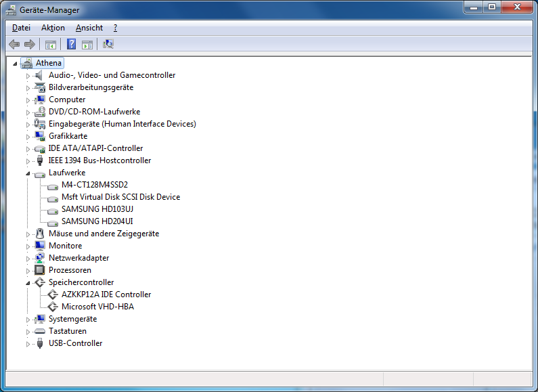
Task: Expand the Computer category arrow
Action: (28, 100)
